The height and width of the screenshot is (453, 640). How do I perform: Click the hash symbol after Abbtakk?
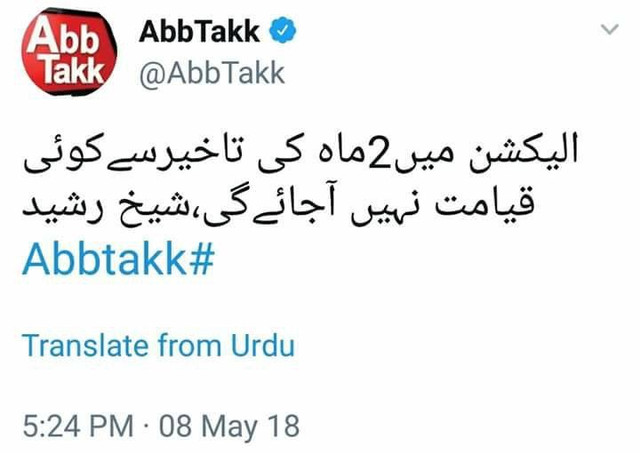pyautogui.click(x=202, y=260)
